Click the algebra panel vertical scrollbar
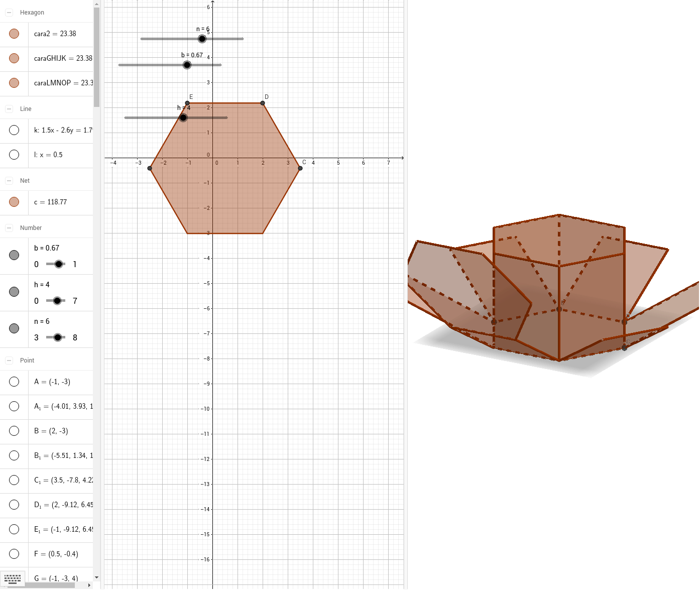 (96, 50)
